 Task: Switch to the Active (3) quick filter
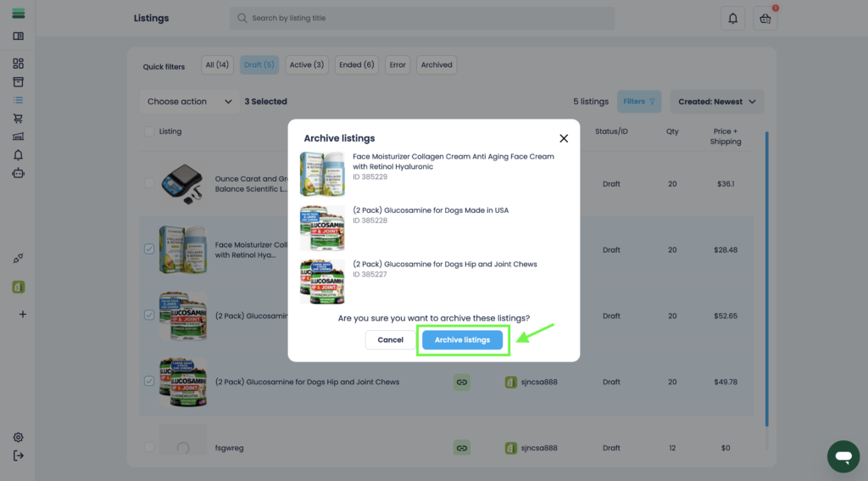306,64
